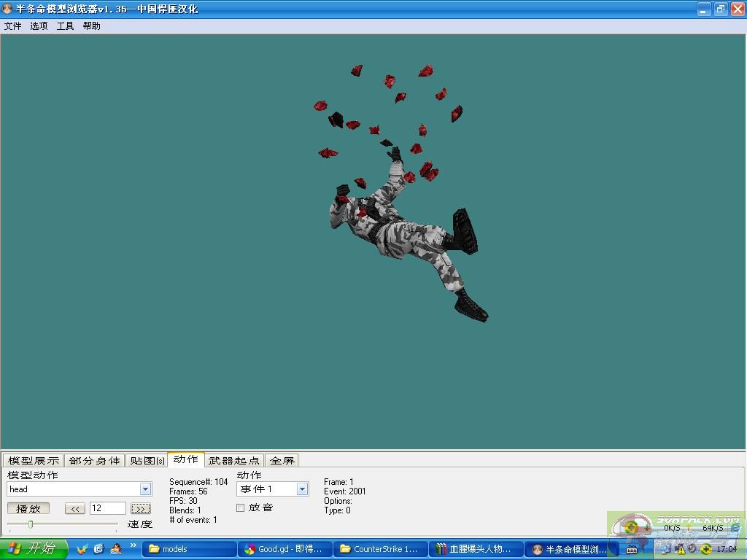Image resolution: width=747 pixels, height=560 pixels.
Task: Open the 工具 menu
Action: [65, 26]
